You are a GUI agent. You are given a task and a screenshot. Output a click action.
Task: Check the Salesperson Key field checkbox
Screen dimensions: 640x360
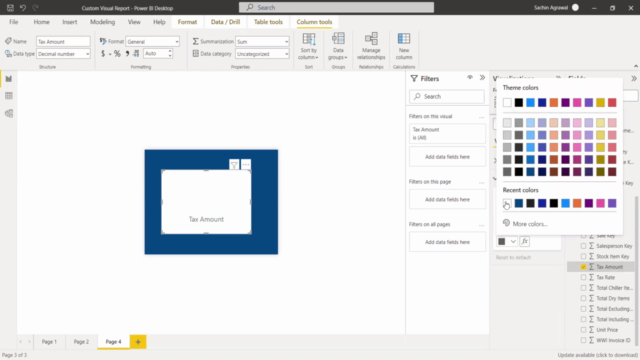583,246
